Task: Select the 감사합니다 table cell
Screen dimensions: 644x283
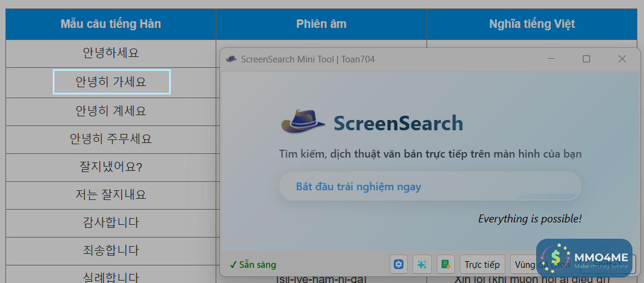Action: pos(111,223)
